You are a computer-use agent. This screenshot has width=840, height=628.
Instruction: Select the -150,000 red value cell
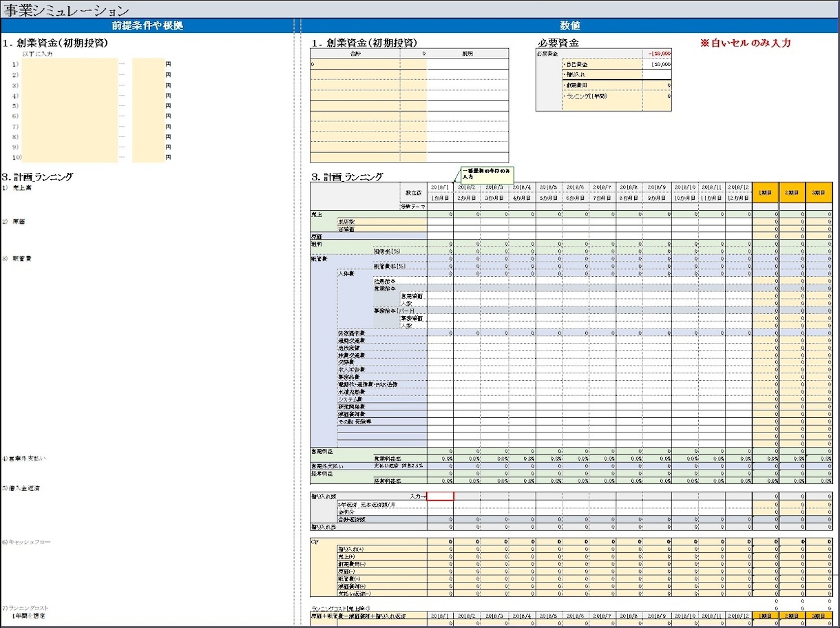click(x=657, y=53)
